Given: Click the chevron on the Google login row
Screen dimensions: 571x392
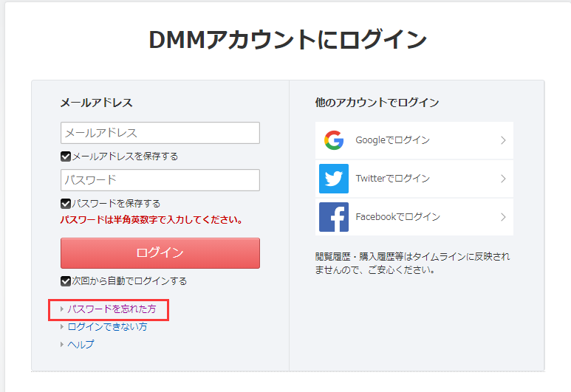Looking at the screenshot, I should (503, 140).
